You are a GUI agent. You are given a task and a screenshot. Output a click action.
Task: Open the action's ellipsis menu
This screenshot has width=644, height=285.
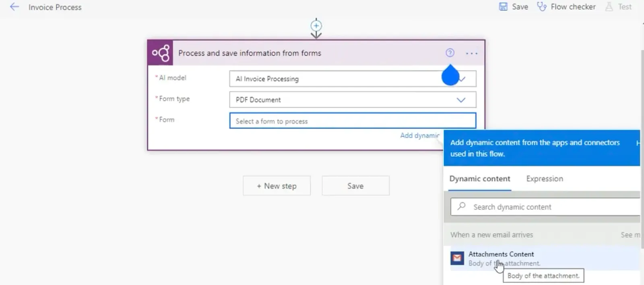(x=471, y=53)
